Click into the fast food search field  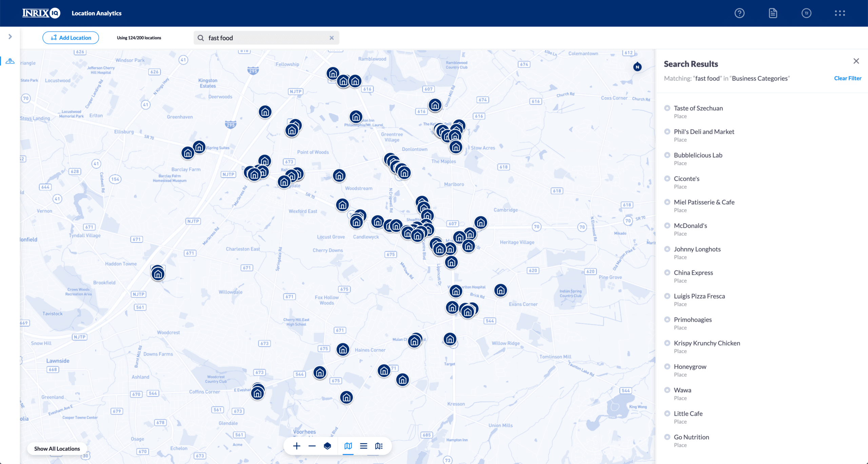pyautogui.click(x=266, y=38)
